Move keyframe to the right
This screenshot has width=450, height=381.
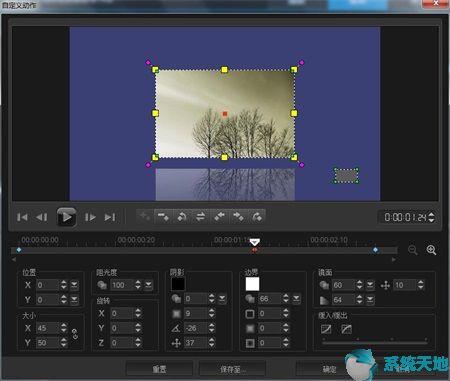238,217
